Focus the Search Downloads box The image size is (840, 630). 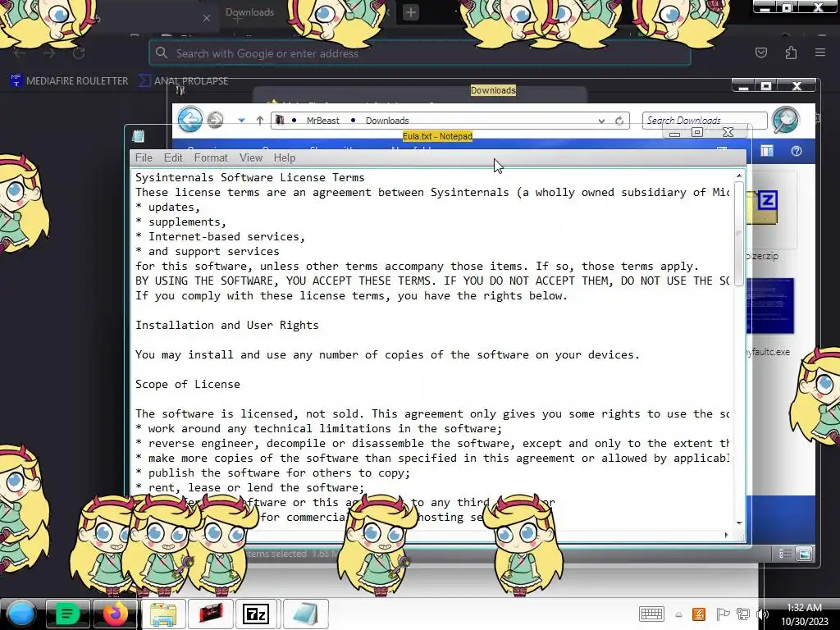coord(705,120)
